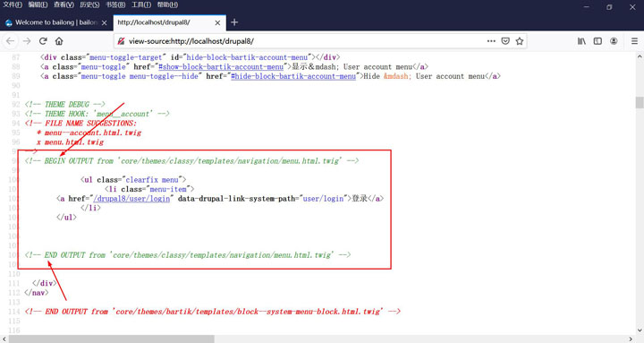Viewport: 644px width, 343px height.
Task: Click the 'hide-block-bartik-account-menu' id value
Action: (x=247, y=57)
